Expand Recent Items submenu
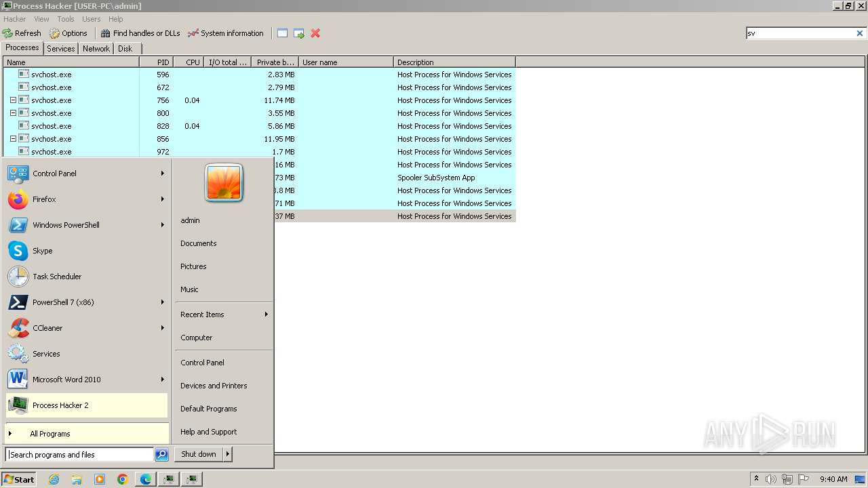 click(x=224, y=314)
